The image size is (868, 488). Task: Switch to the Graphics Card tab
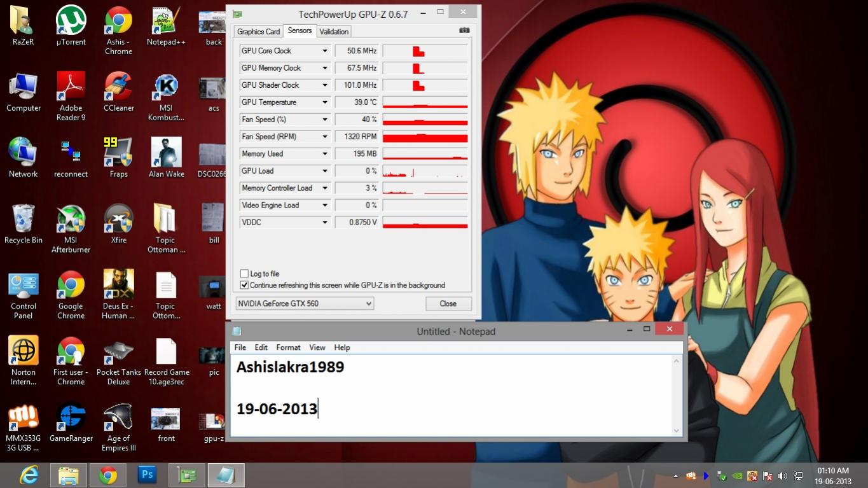tap(258, 32)
